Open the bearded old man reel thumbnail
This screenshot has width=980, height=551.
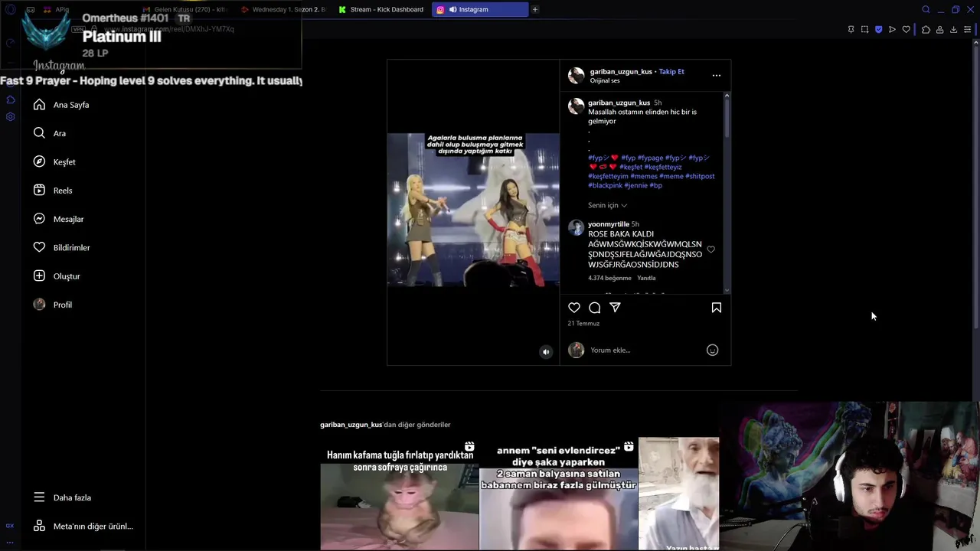(x=678, y=494)
